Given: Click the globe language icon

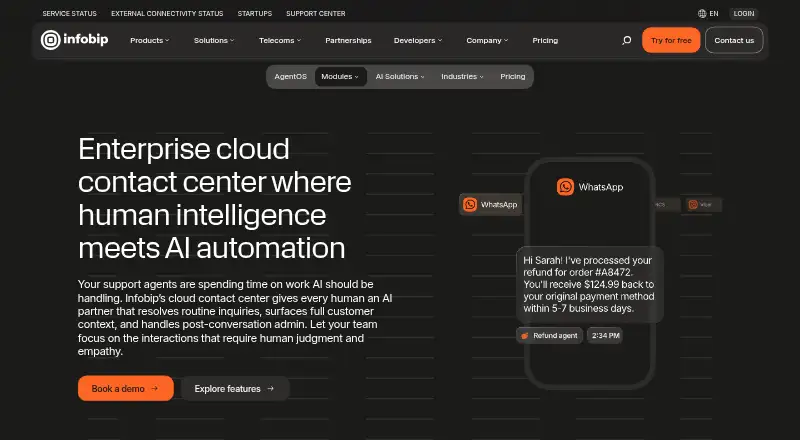Looking at the screenshot, I should [x=702, y=14].
